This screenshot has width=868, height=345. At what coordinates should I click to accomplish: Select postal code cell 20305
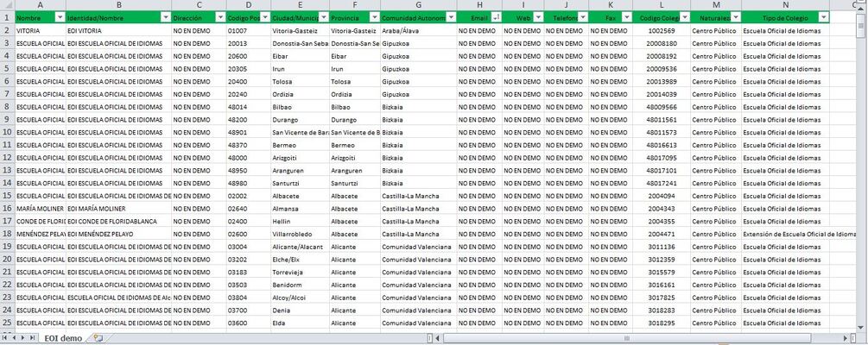point(249,68)
